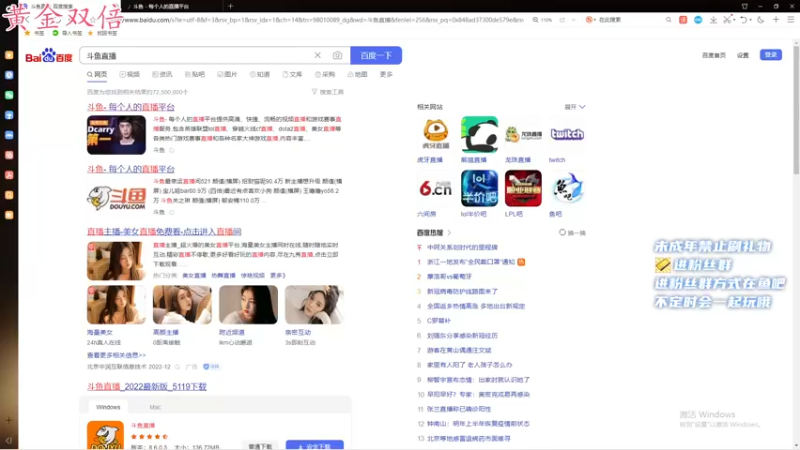Collapse the left sidebar arrow
Screen dimensions: 800x450
click(9, 440)
